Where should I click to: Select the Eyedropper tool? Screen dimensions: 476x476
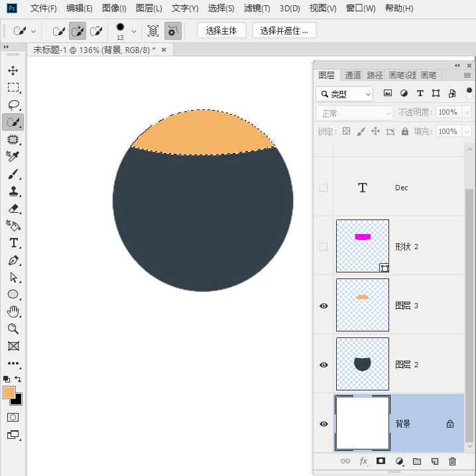[13, 156]
